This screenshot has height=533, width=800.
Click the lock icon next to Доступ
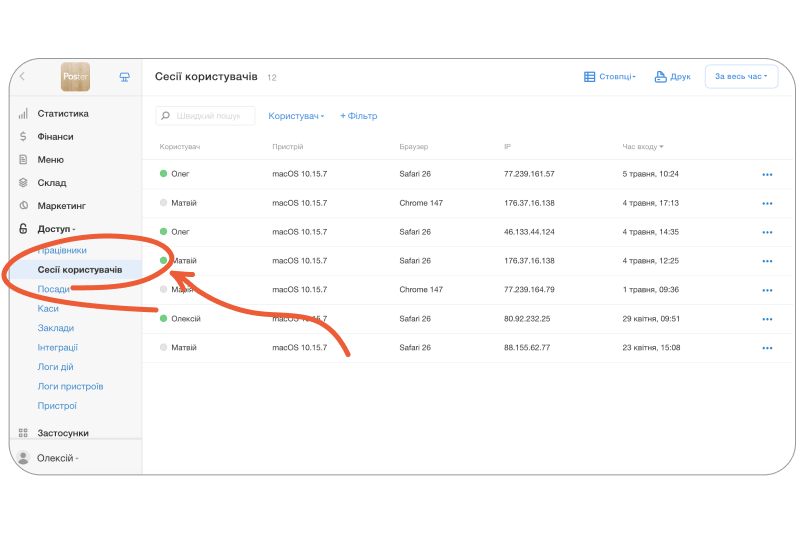coord(23,229)
